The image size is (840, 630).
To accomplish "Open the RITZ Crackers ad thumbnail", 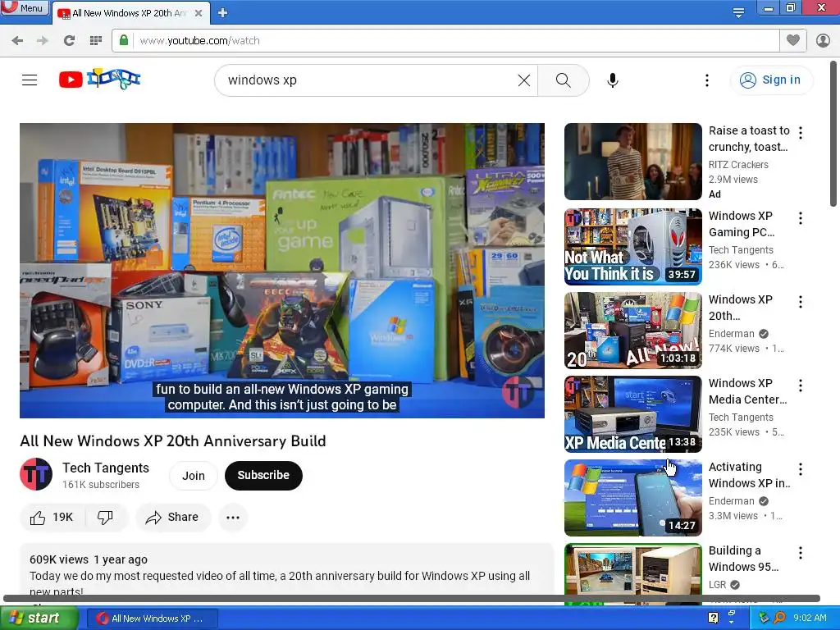I will point(632,162).
